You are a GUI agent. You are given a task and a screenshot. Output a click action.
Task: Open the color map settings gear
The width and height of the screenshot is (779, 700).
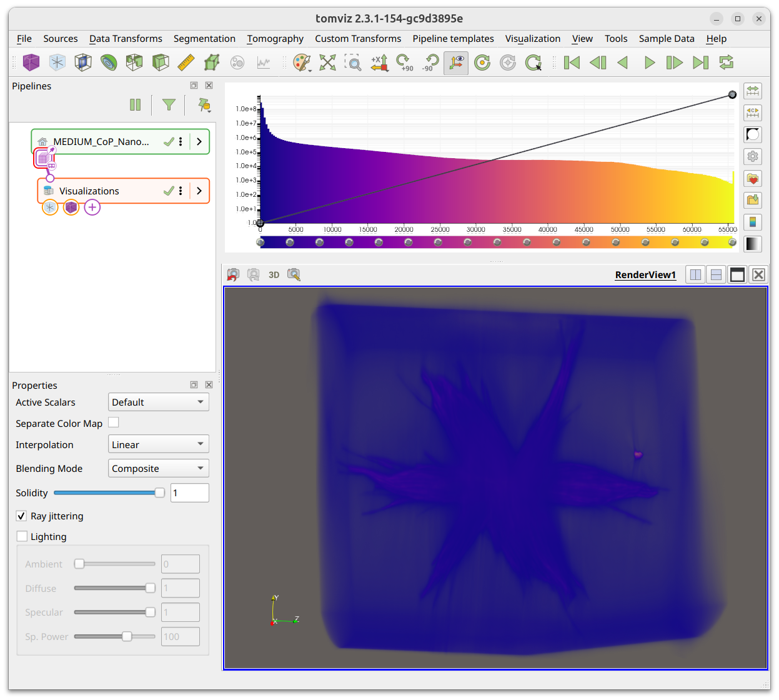(x=753, y=156)
